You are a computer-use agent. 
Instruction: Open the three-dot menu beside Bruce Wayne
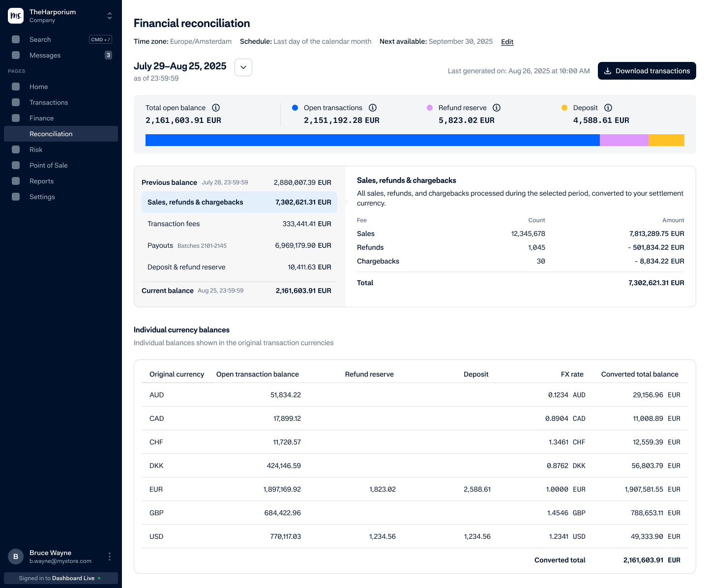click(x=110, y=557)
